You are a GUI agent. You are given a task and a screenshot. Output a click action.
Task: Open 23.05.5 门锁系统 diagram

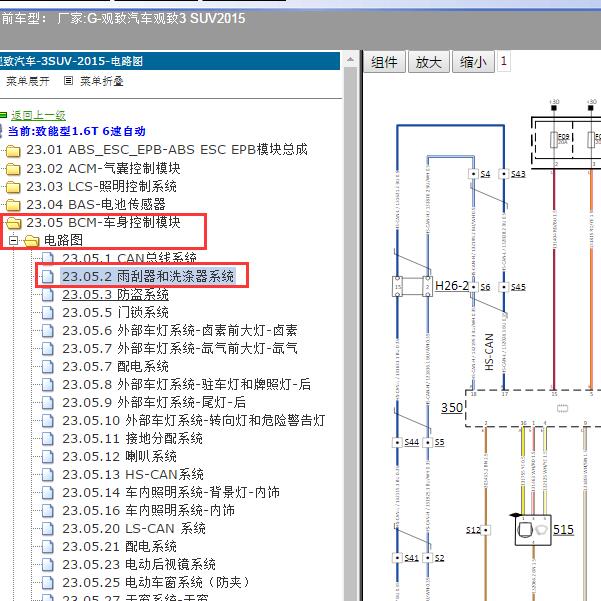(x=115, y=312)
